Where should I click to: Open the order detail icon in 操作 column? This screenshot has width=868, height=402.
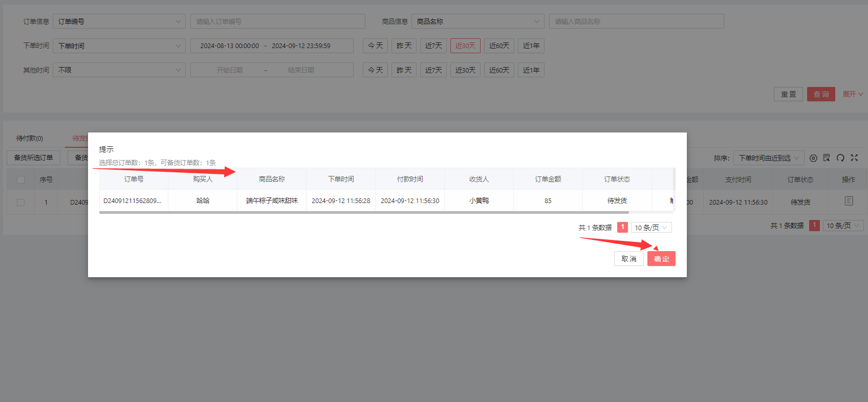pos(849,202)
